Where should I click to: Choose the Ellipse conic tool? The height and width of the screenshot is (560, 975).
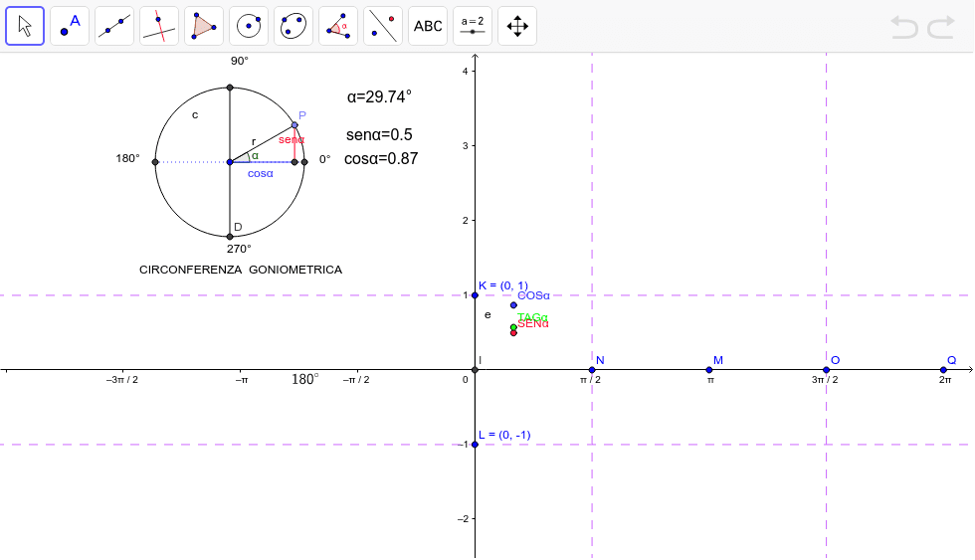pos(293,26)
